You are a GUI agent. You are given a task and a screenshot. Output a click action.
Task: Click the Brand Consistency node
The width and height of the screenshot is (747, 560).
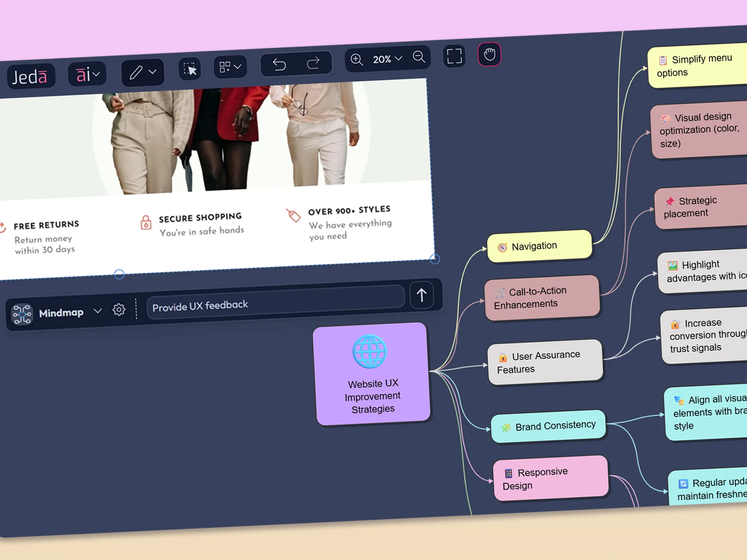pyautogui.click(x=548, y=425)
